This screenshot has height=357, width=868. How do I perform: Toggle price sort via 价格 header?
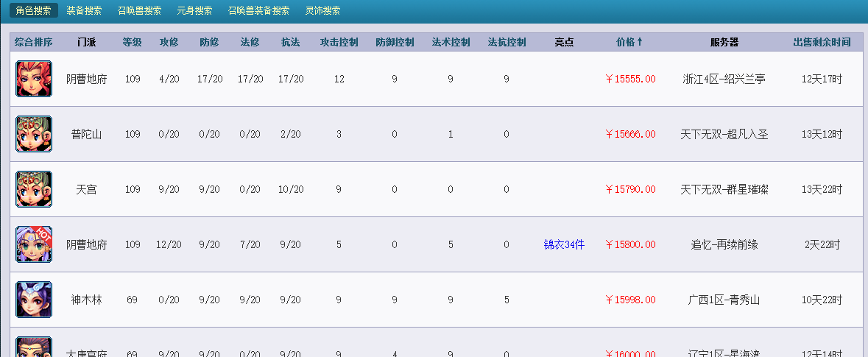pyautogui.click(x=630, y=43)
